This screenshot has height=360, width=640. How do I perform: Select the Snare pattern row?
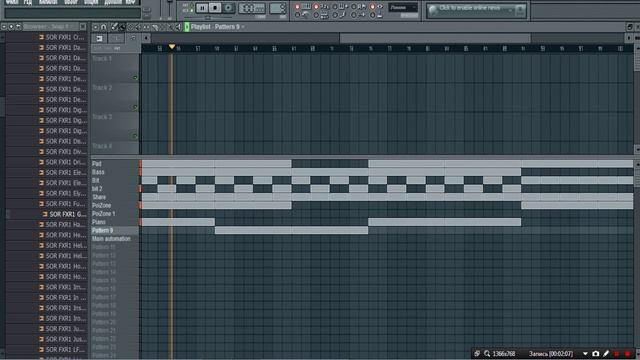point(115,197)
